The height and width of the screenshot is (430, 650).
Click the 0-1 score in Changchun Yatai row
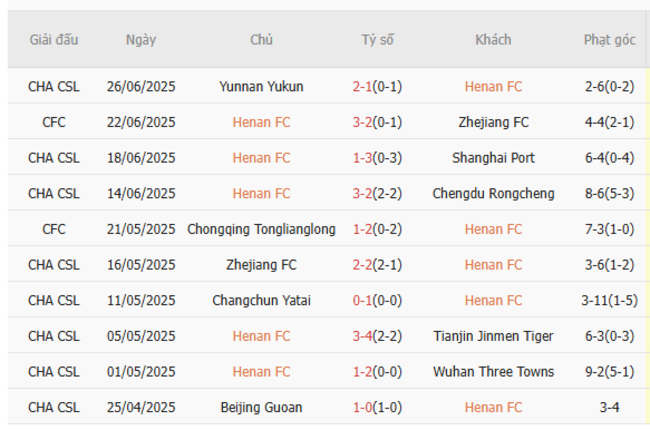pyautogui.click(x=362, y=300)
